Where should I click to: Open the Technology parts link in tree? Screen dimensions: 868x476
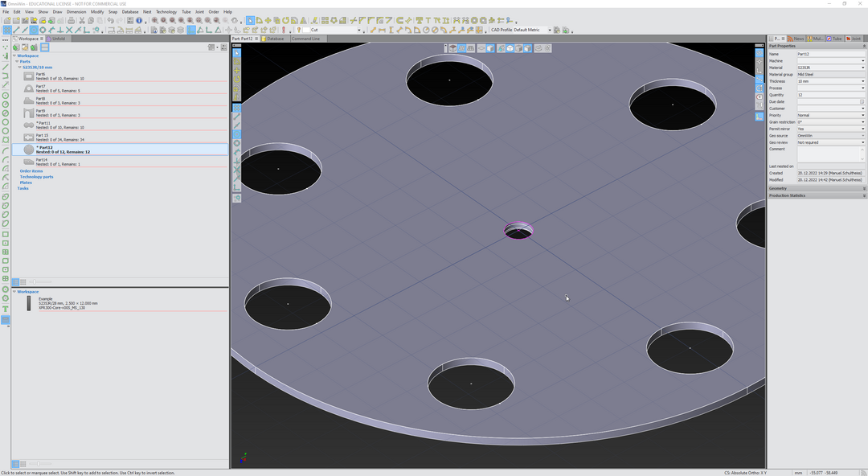[36, 177]
